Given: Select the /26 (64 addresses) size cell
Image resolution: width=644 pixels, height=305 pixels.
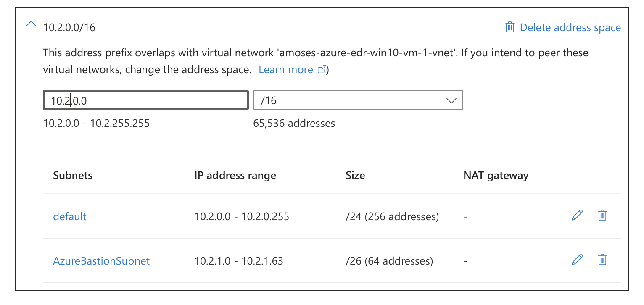Looking at the screenshot, I should pyautogui.click(x=389, y=261).
